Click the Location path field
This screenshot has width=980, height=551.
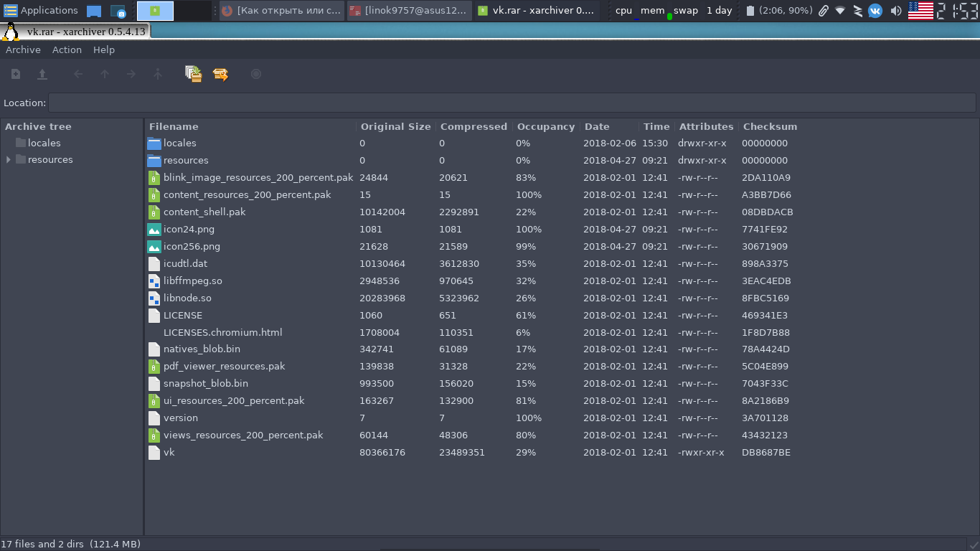tap(511, 103)
